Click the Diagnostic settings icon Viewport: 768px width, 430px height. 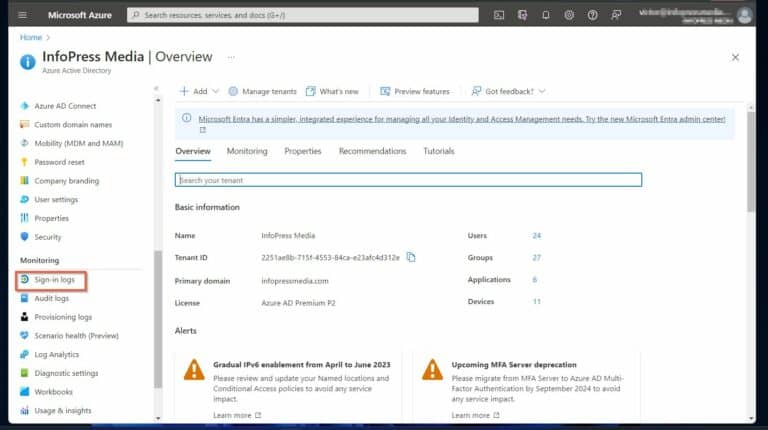24,373
